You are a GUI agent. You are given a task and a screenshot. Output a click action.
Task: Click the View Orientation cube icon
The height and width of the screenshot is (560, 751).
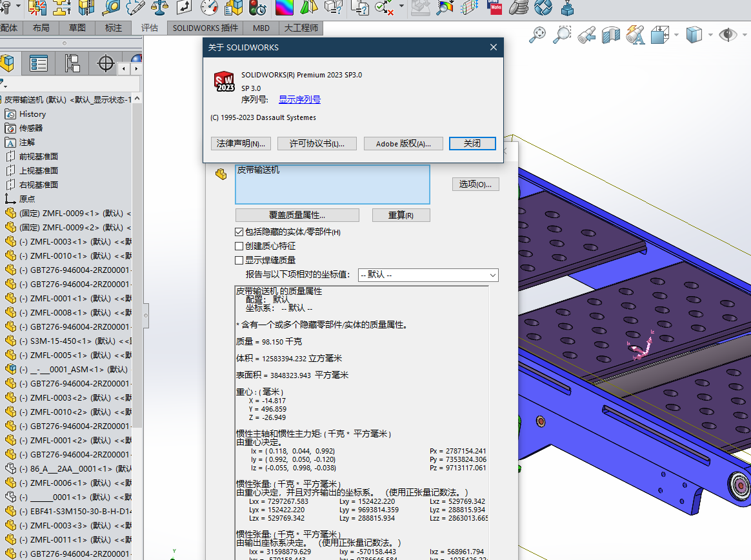click(659, 34)
